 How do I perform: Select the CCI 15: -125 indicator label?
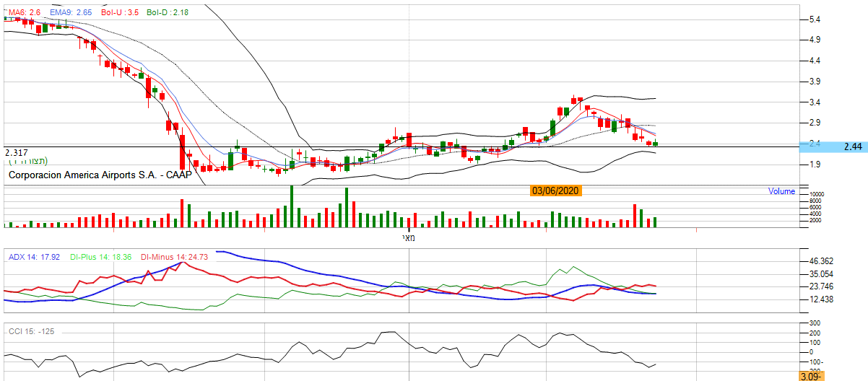[x=31, y=331]
